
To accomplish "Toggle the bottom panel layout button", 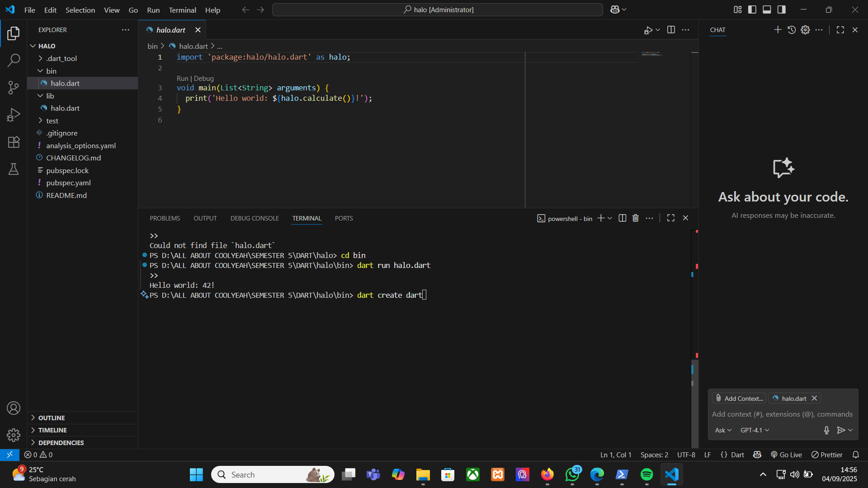I will 767,9.
